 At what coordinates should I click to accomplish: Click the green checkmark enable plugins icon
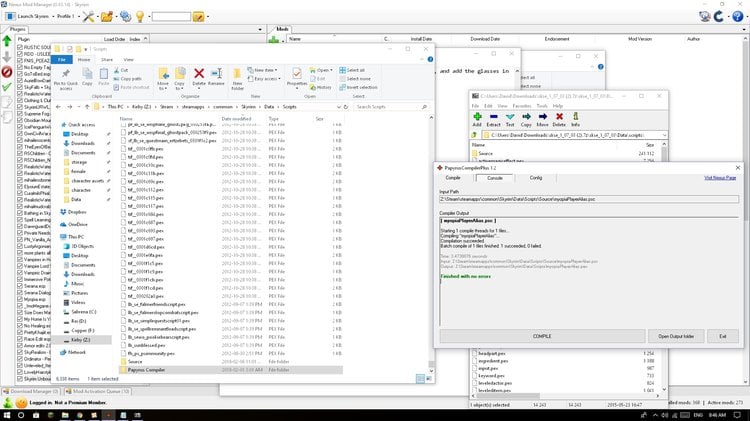[7, 87]
